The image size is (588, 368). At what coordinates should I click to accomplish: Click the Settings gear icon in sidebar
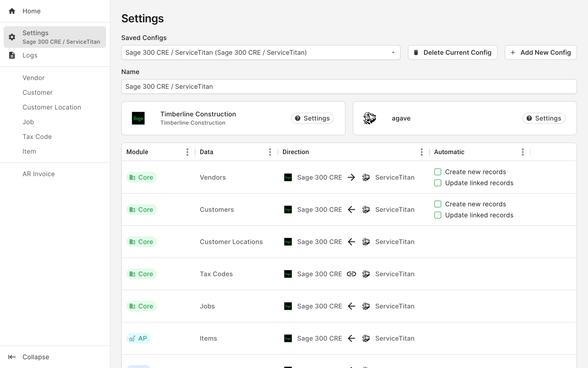click(12, 37)
